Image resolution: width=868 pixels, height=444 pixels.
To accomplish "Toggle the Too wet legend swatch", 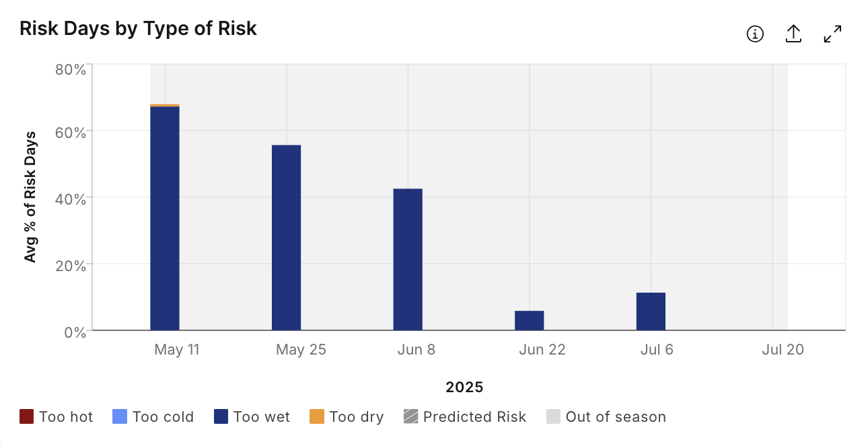I will 221,416.
